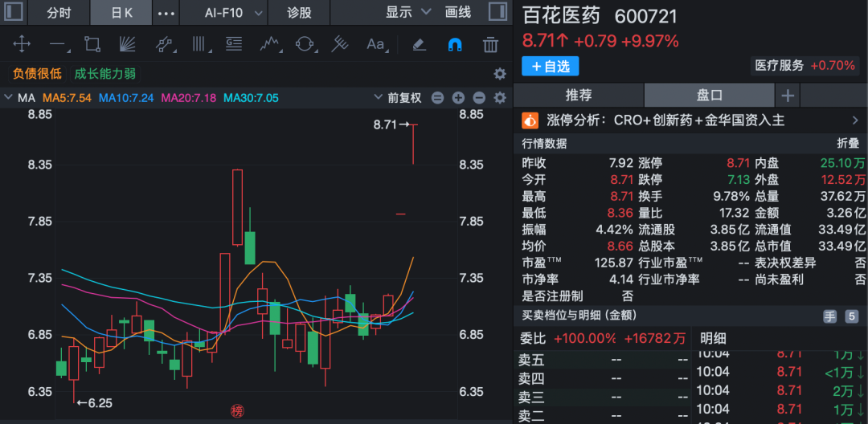Select the 卖三 order row
The height and width of the screenshot is (424, 868).
click(602, 397)
